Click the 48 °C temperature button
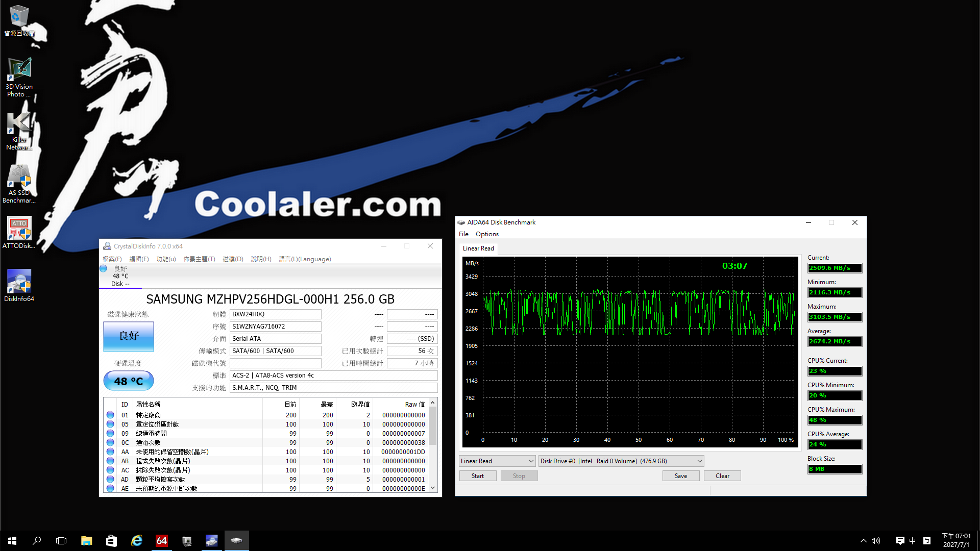980x551 pixels. coord(129,381)
